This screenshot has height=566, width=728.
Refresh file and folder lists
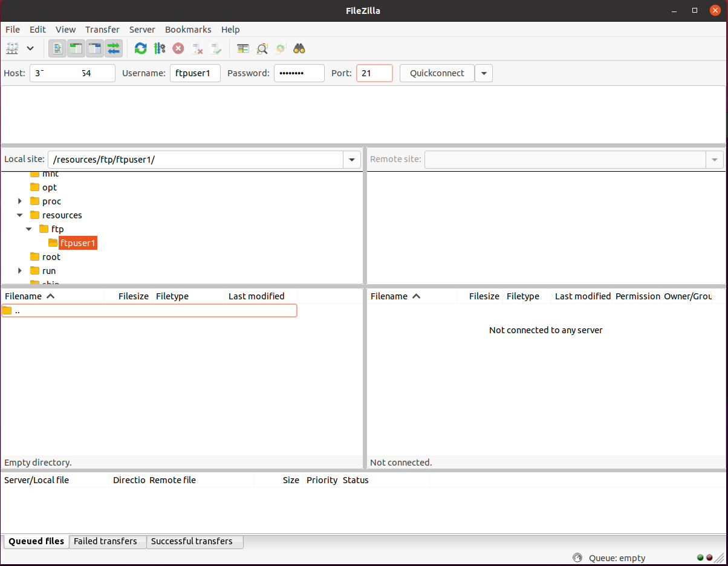[x=141, y=48]
